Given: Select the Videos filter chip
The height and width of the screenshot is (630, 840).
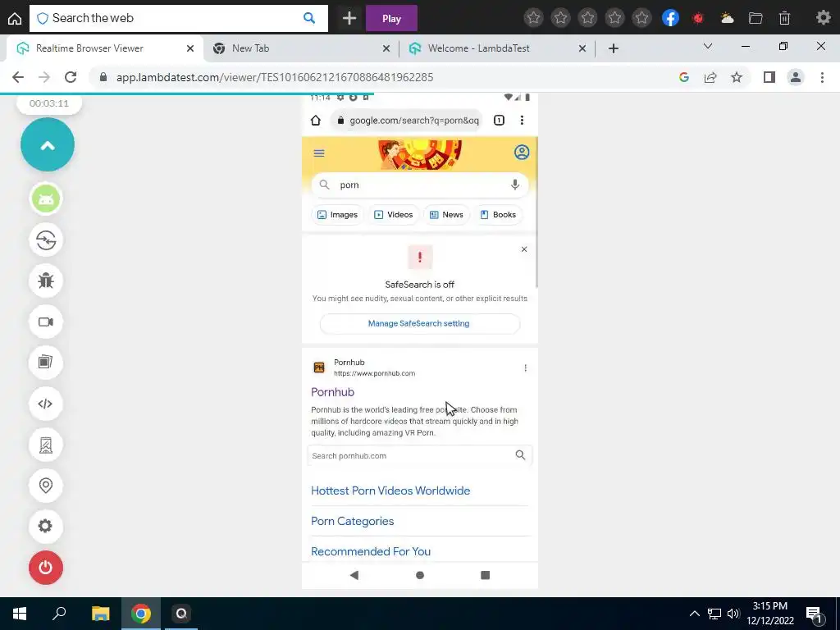Looking at the screenshot, I should point(393,215).
